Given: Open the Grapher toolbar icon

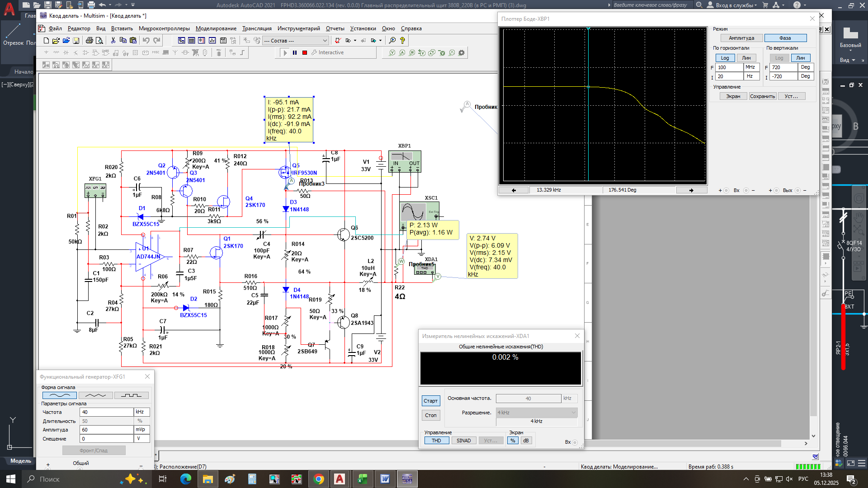Looking at the screenshot, I should point(212,41).
